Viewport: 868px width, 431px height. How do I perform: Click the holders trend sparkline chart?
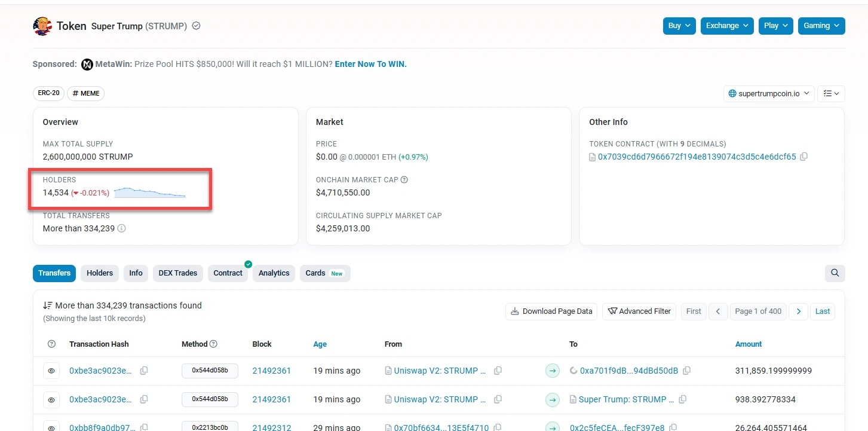[x=149, y=192]
